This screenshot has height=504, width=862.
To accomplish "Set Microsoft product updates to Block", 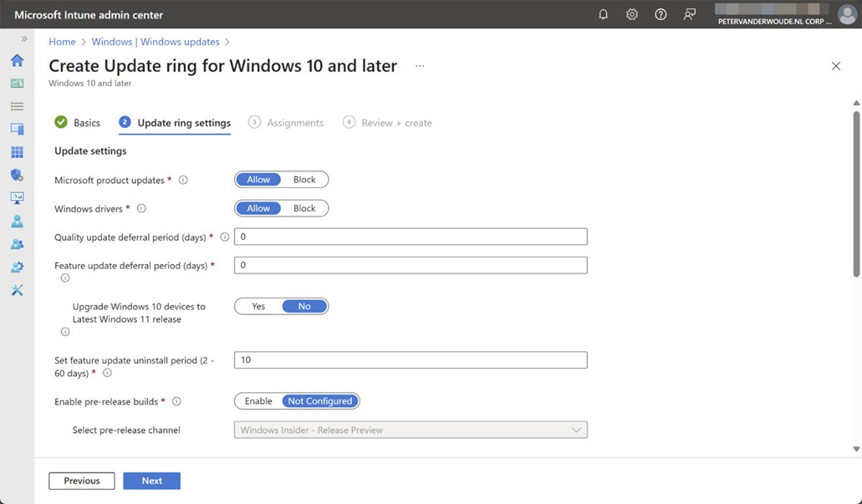I will (305, 179).
